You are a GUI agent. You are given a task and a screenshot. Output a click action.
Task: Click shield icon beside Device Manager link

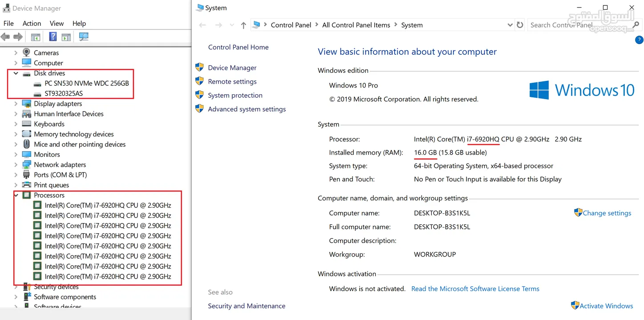pos(199,68)
